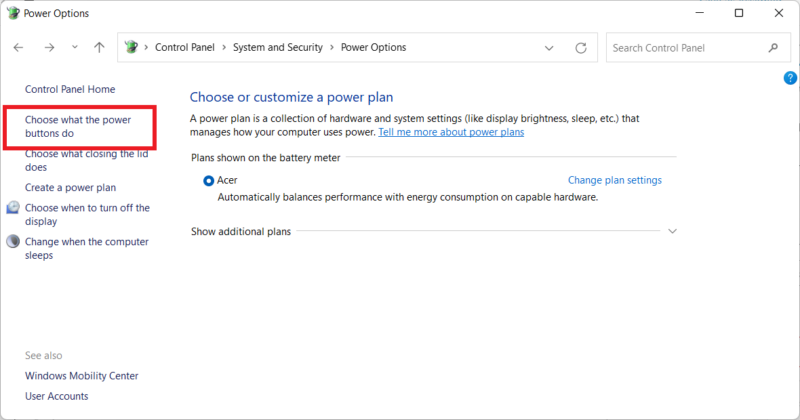Go up one level with up arrow

click(x=99, y=47)
